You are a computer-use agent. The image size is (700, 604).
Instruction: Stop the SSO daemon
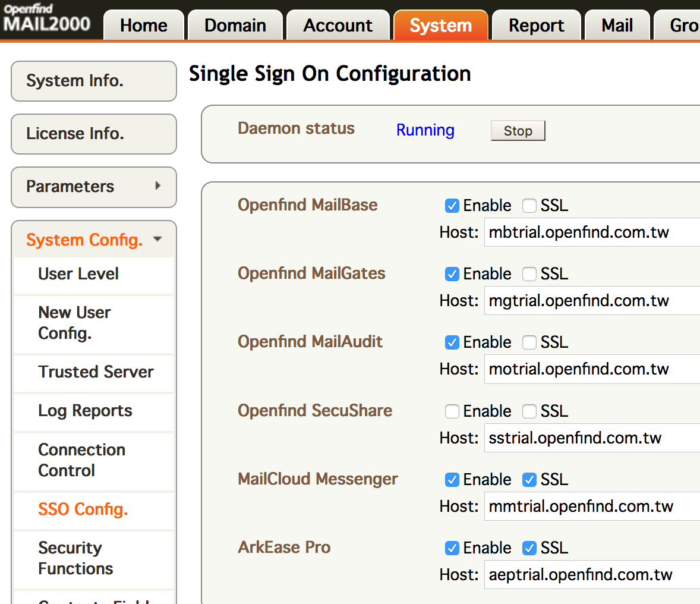[x=518, y=130]
